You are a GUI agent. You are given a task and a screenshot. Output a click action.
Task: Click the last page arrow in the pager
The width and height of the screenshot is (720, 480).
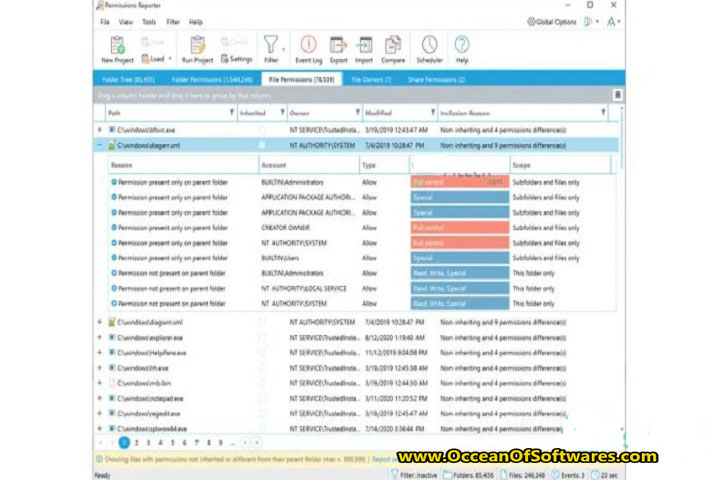pos(257,443)
